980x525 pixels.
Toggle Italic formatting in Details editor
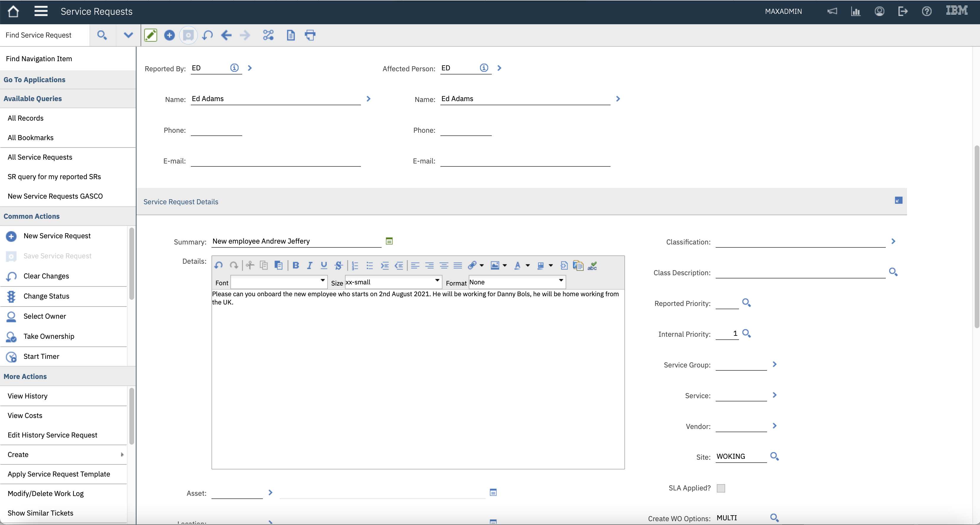(x=310, y=265)
